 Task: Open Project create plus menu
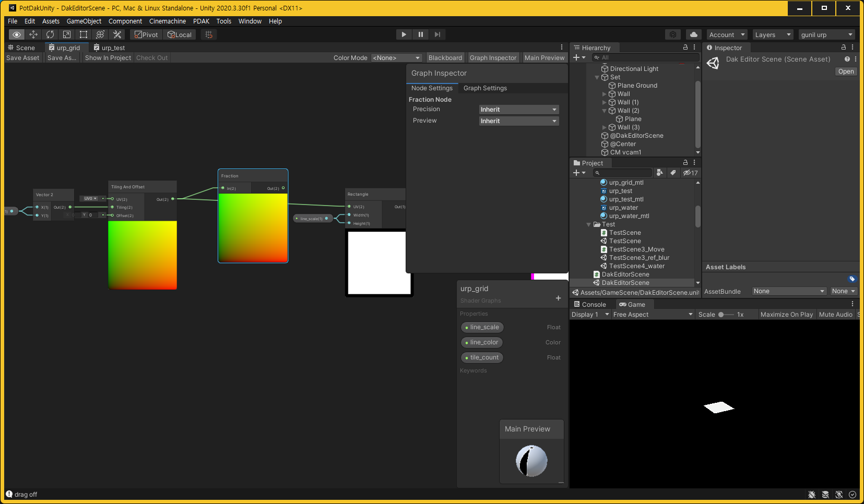(x=579, y=173)
